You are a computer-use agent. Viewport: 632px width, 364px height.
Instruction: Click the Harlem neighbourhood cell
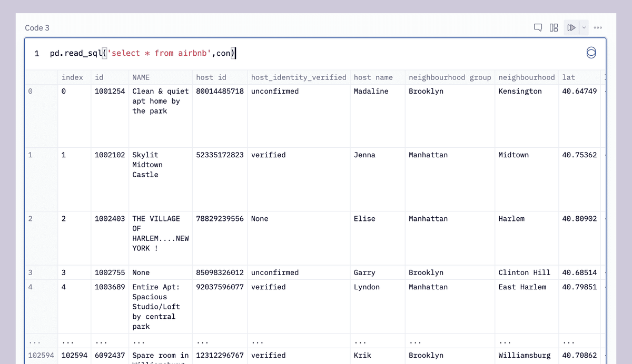(x=511, y=218)
